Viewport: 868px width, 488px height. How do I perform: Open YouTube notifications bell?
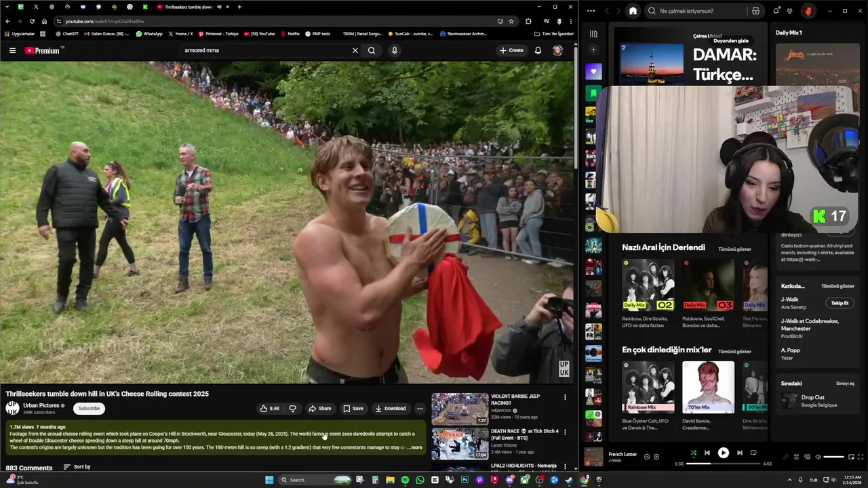click(538, 50)
